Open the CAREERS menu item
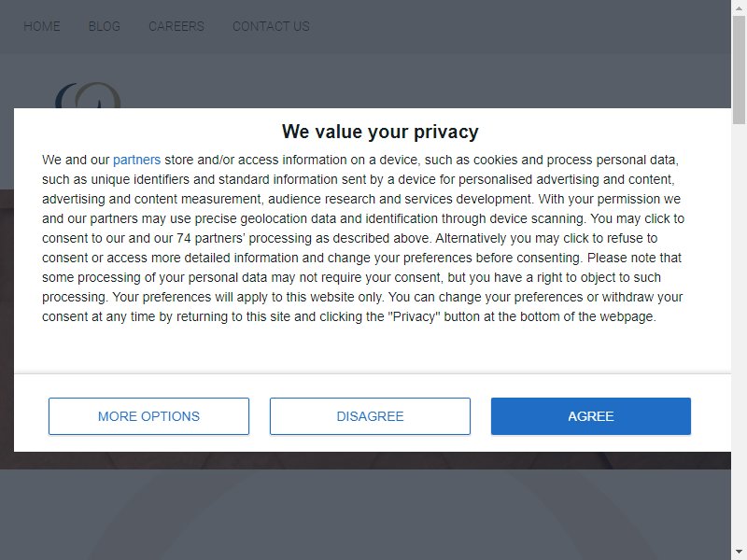The image size is (747, 560). (x=176, y=26)
